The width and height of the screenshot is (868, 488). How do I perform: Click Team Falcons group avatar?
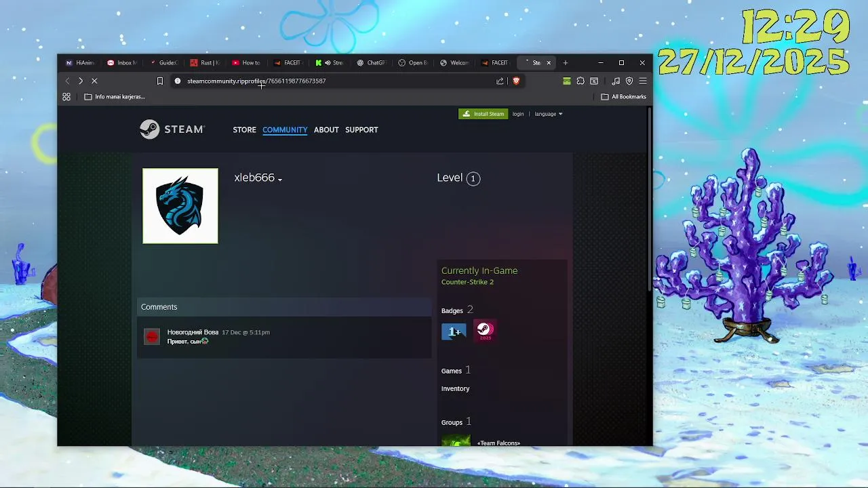[x=456, y=441]
